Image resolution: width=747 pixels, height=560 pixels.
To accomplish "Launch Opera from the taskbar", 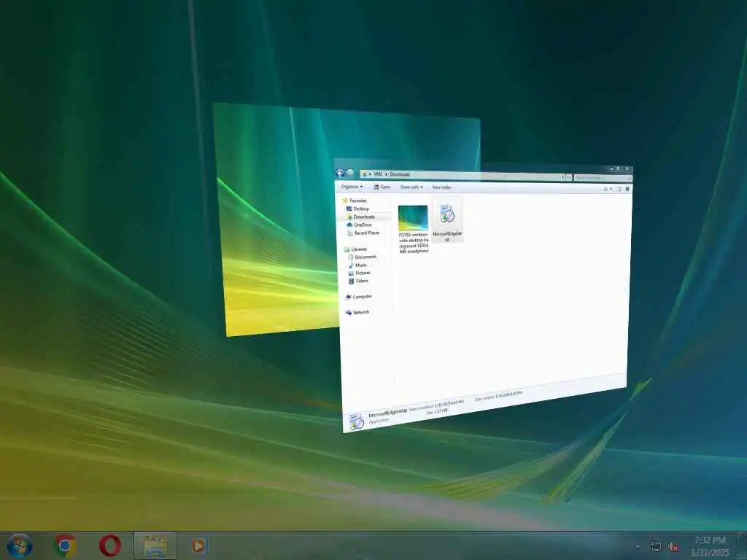I will 110,545.
